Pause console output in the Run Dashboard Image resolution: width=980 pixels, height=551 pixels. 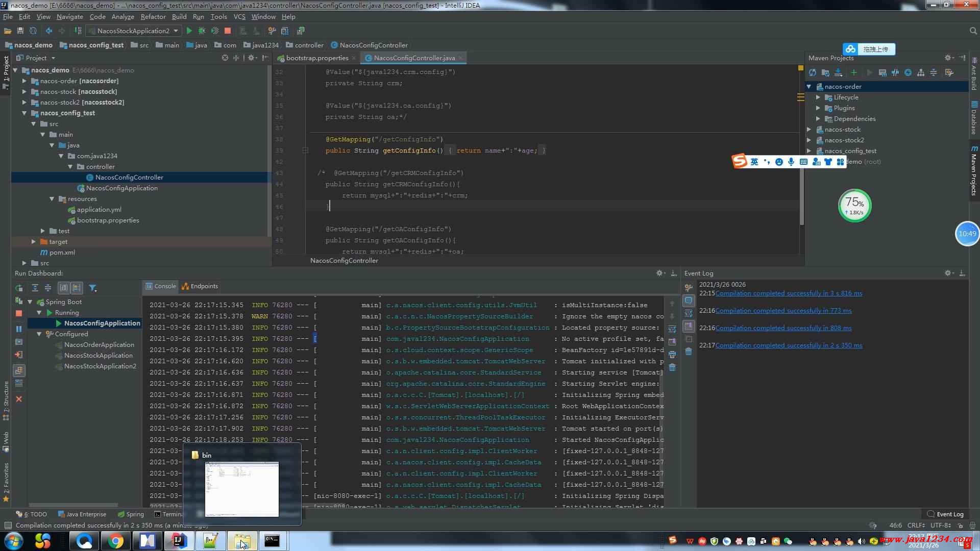coord(19,329)
